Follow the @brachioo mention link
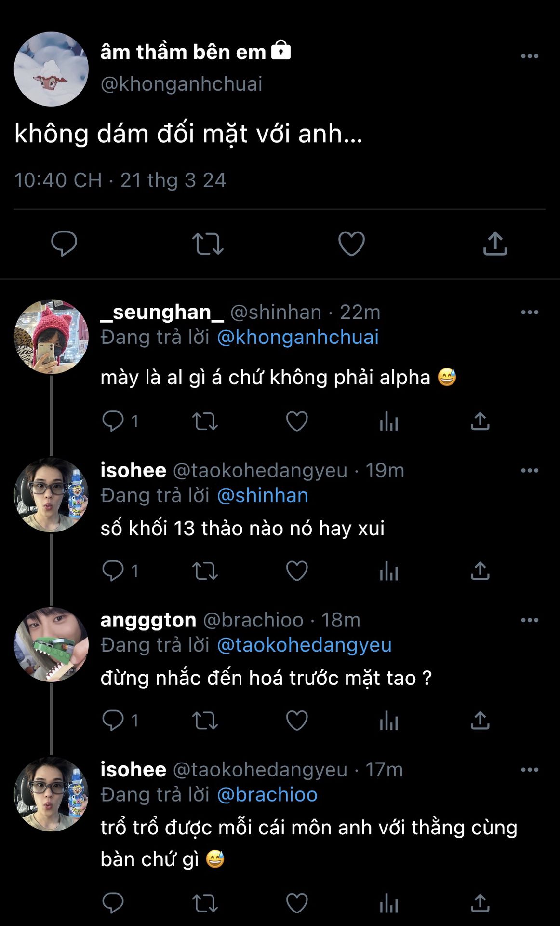This screenshot has width=560, height=926. 267,795
